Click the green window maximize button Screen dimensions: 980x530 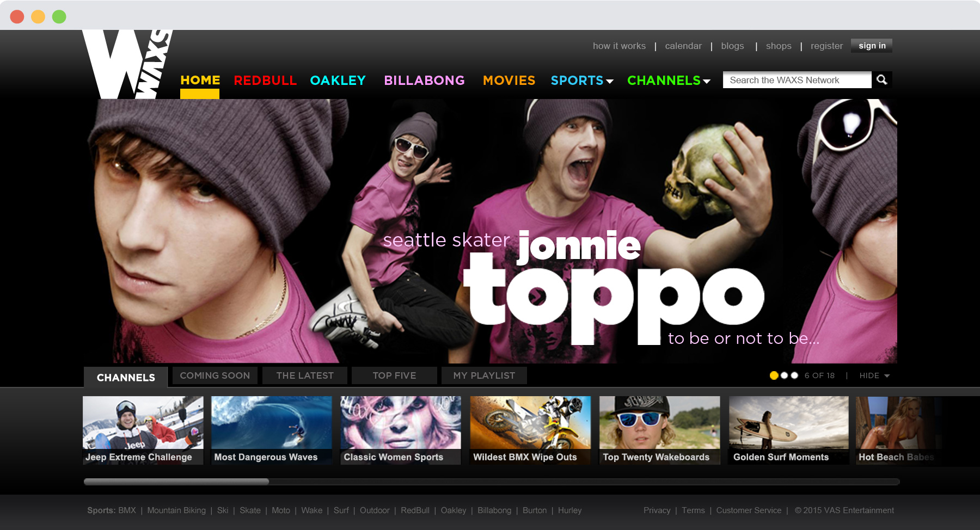tap(59, 17)
